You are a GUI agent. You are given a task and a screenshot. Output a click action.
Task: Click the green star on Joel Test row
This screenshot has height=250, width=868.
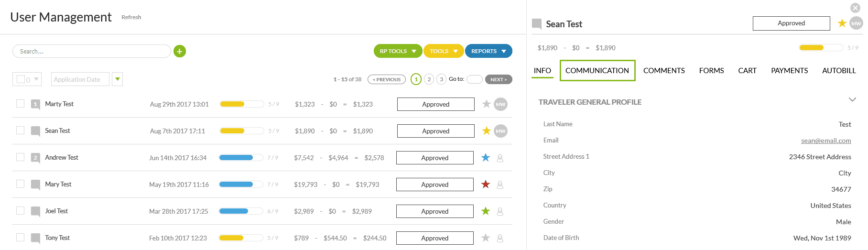[x=486, y=211]
